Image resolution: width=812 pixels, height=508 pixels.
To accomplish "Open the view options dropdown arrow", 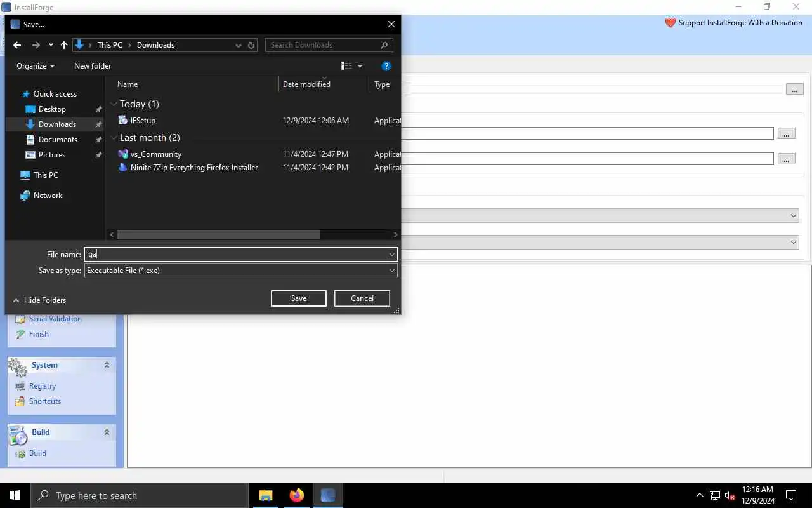I will click(x=360, y=66).
